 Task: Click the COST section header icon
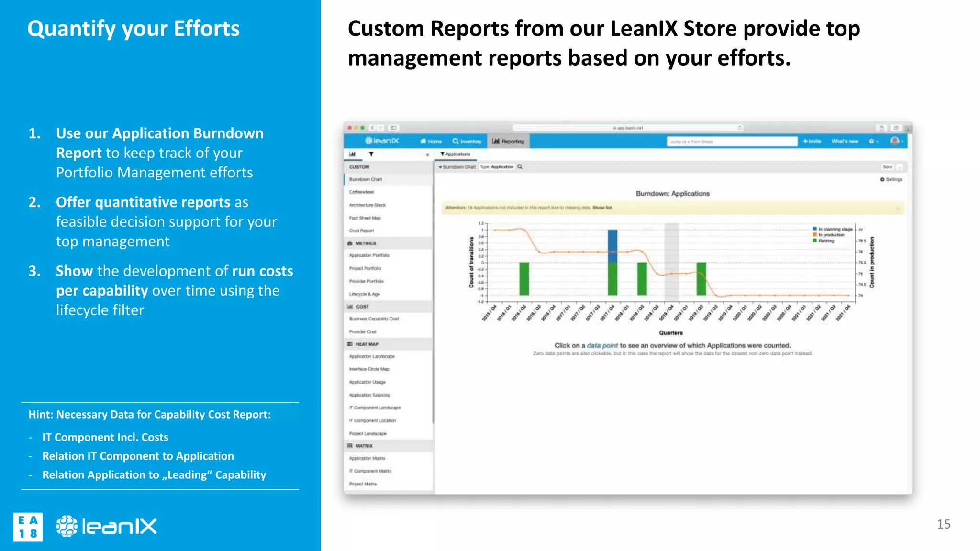pyautogui.click(x=350, y=307)
